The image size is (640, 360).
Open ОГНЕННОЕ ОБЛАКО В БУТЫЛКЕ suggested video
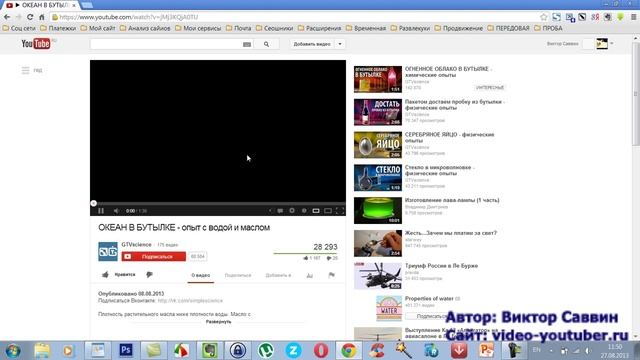tap(448, 72)
